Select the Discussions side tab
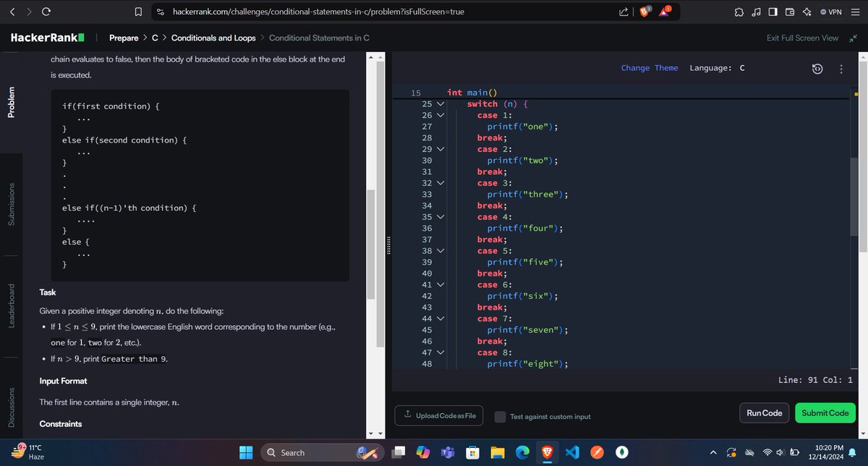This screenshot has height=466, width=868. [x=12, y=407]
